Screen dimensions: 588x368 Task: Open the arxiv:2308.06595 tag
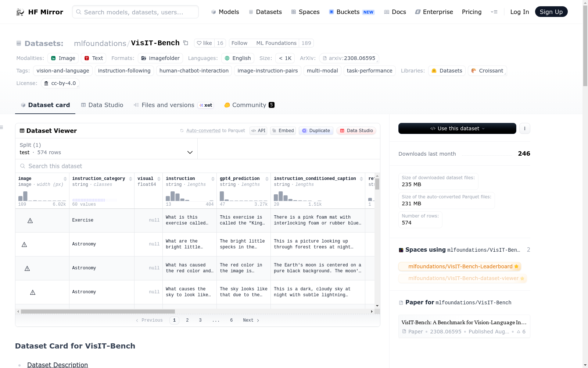(349, 58)
